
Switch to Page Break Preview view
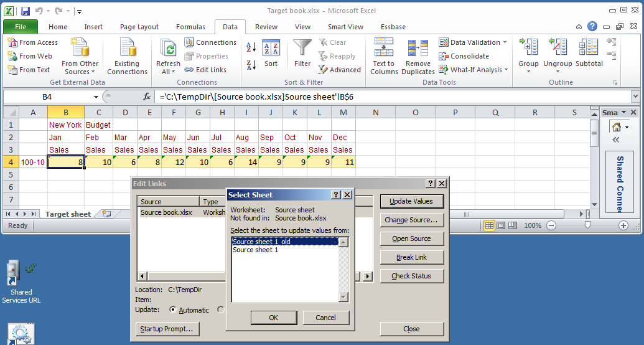(x=513, y=225)
